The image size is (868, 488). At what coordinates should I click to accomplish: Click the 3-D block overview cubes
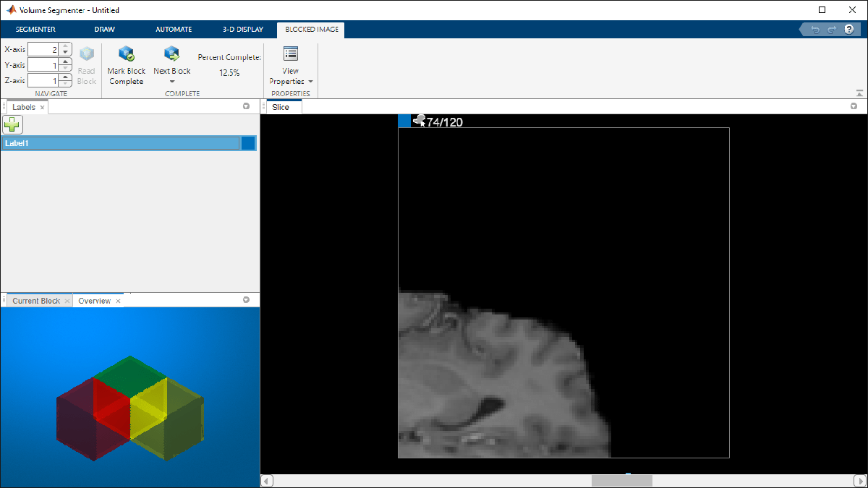click(x=130, y=408)
